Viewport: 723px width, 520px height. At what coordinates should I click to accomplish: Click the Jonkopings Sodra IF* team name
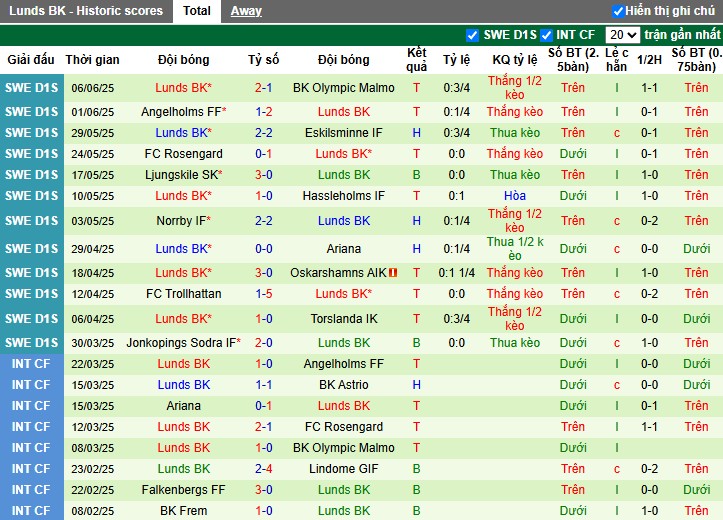pyautogui.click(x=184, y=343)
